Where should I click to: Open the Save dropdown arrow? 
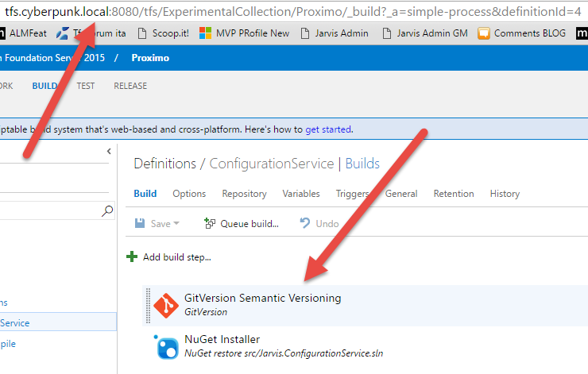pyautogui.click(x=176, y=223)
